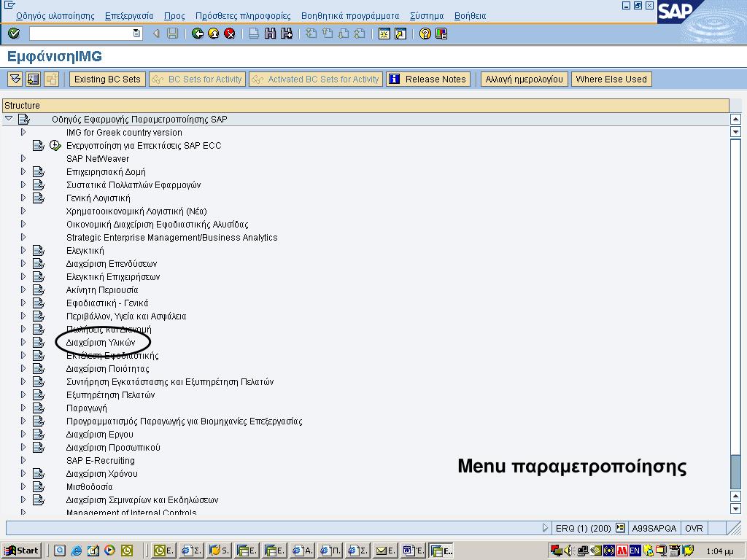
Task: Open the Προς menu
Action: (x=174, y=16)
